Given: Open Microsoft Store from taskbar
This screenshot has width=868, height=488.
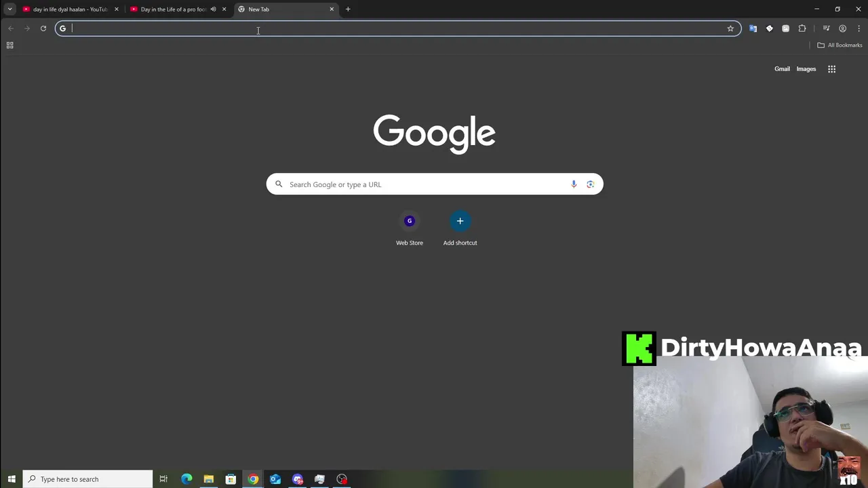Looking at the screenshot, I should pyautogui.click(x=231, y=479).
